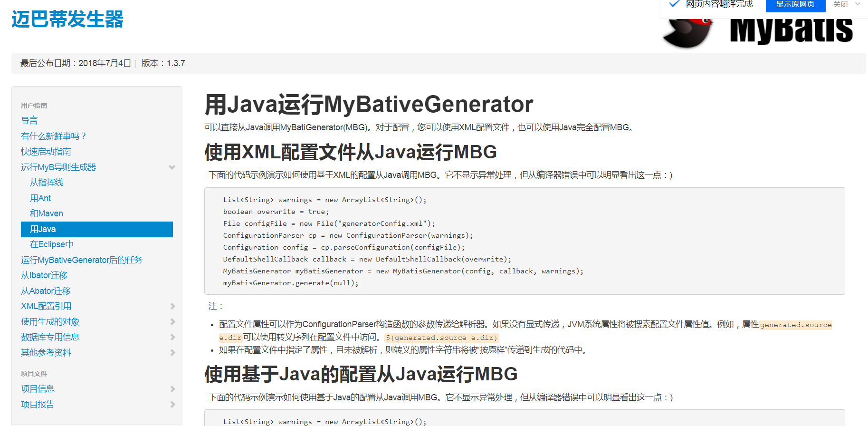Click the ${generated.source e.dir} code snippet
The image size is (868, 426).
(x=442, y=338)
